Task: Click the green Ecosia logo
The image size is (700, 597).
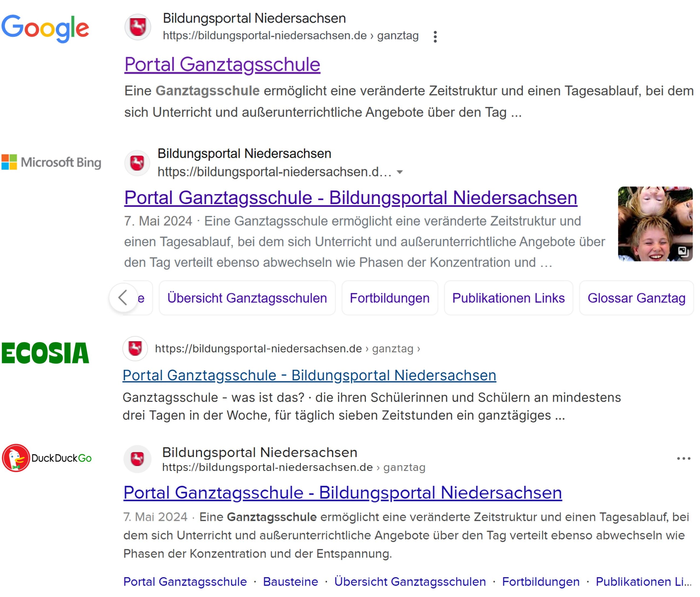Action: point(45,353)
